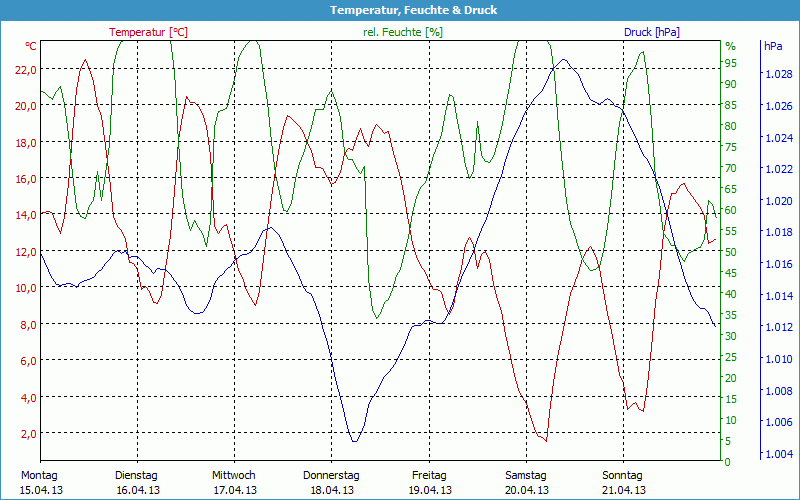Click pressure axis value 1.008
The height and width of the screenshot is (500, 800).
point(779,391)
